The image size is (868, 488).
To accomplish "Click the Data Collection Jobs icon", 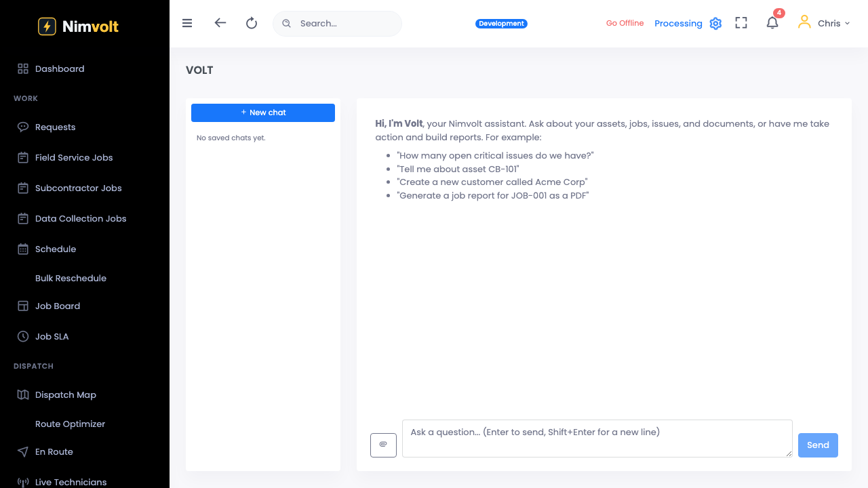I will coord(23,218).
